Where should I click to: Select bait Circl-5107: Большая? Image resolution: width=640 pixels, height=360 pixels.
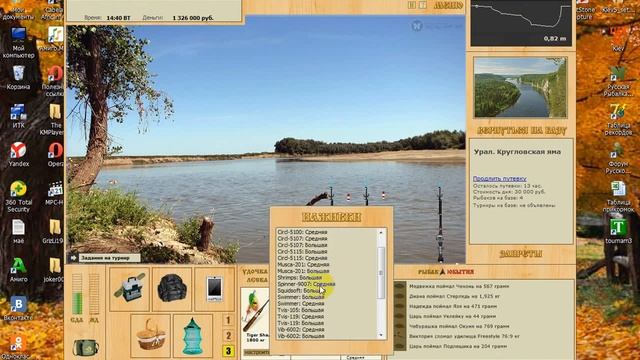tap(302, 245)
